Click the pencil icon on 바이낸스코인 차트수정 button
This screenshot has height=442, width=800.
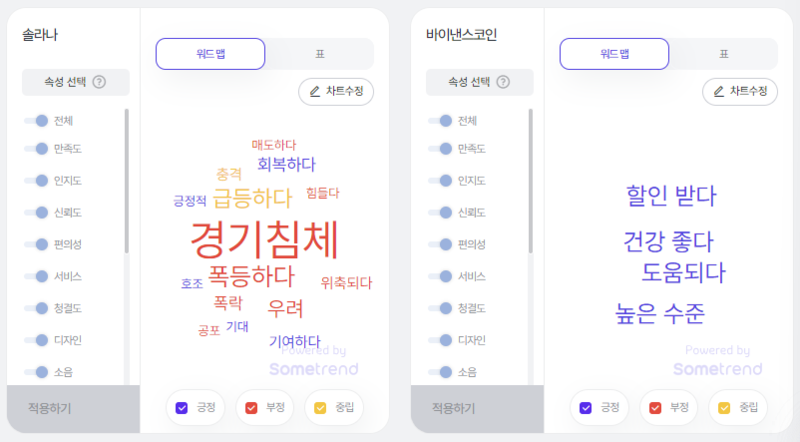click(x=719, y=91)
